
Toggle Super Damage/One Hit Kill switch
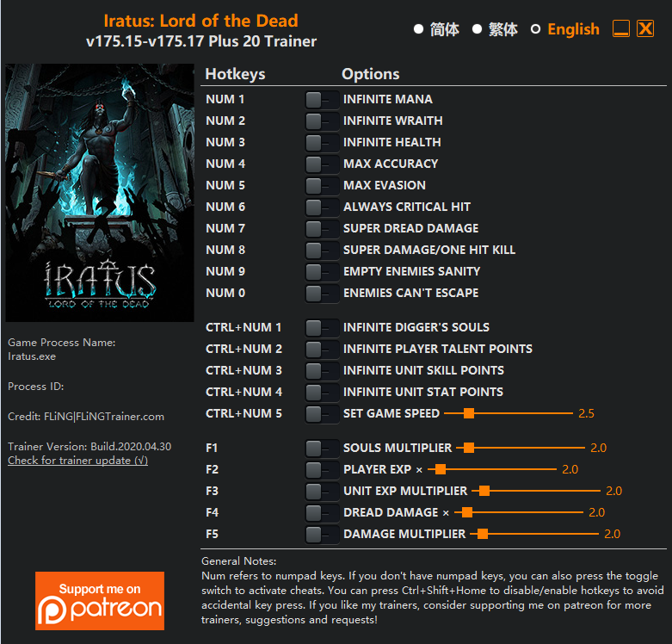[322, 251]
